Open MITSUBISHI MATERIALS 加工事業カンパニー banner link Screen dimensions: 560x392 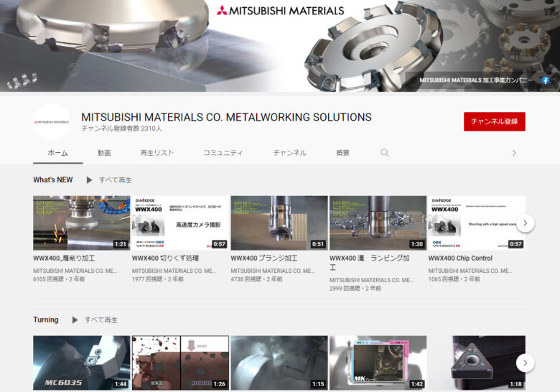coord(476,80)
